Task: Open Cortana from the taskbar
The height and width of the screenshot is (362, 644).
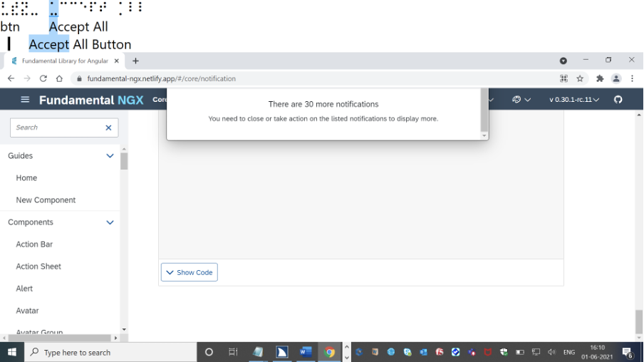Action: click(x=209, y=352)
